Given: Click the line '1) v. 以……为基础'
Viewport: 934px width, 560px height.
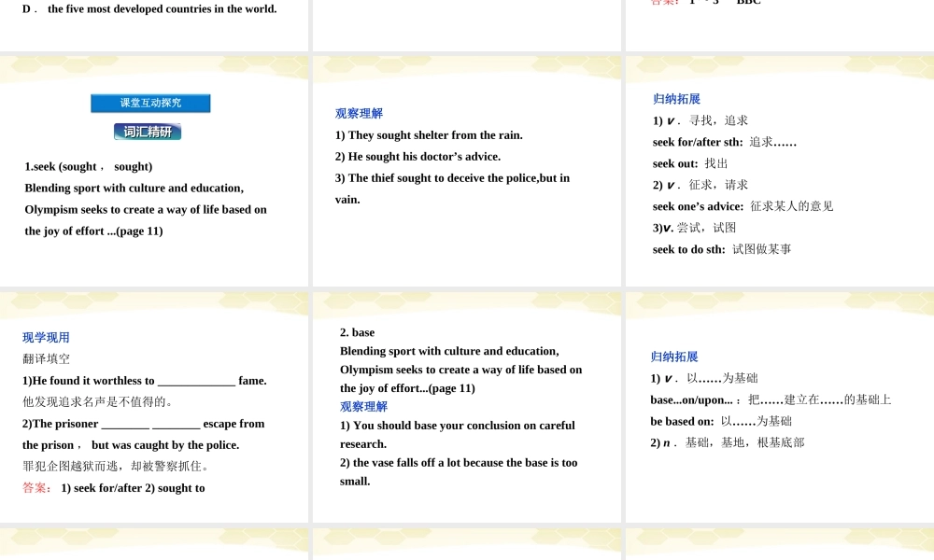Looking at the screenshot, I should (704, 379).
